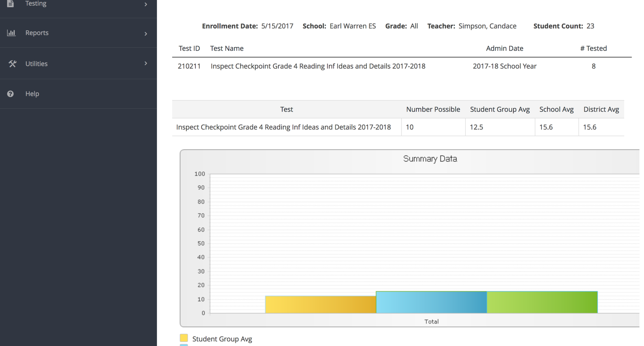Click the Admin Date column header

(x=504, y=48)
